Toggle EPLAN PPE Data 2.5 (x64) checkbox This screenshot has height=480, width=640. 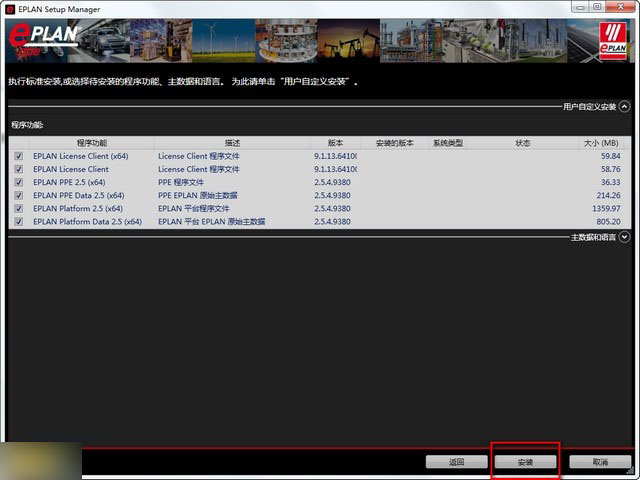pyautogui.click(x=18, y=196)
